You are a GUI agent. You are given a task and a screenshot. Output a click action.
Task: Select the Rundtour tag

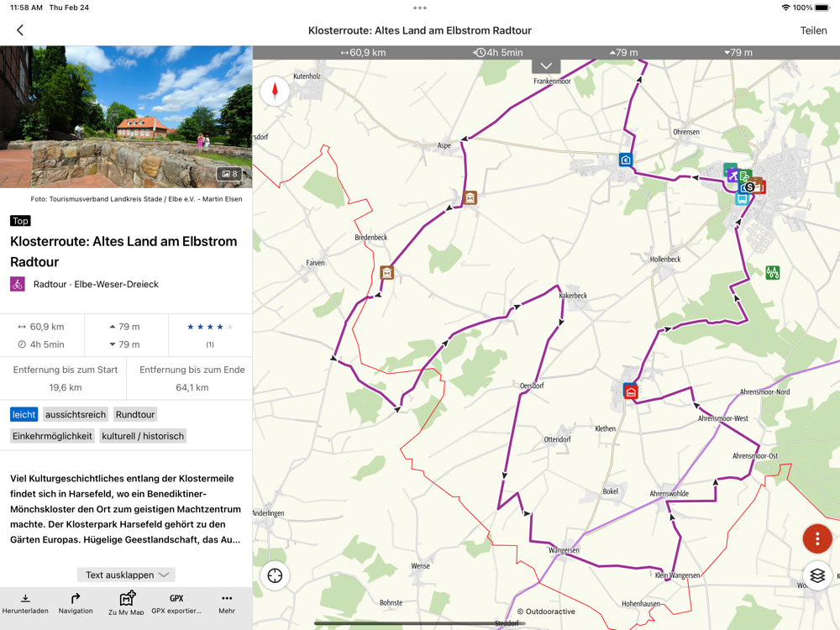135,414
